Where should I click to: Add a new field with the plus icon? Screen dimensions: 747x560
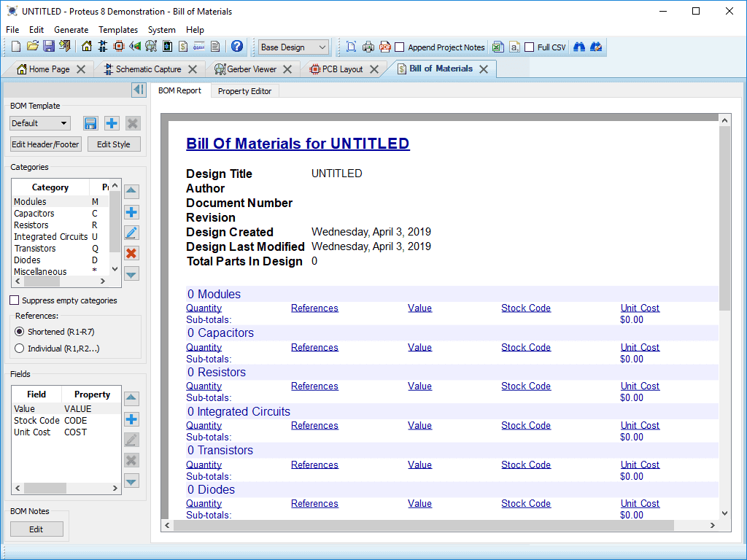[x=131, y=419]
